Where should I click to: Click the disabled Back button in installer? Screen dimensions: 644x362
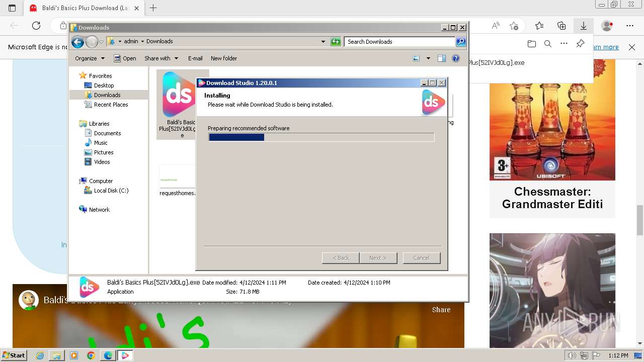(341, 258)
